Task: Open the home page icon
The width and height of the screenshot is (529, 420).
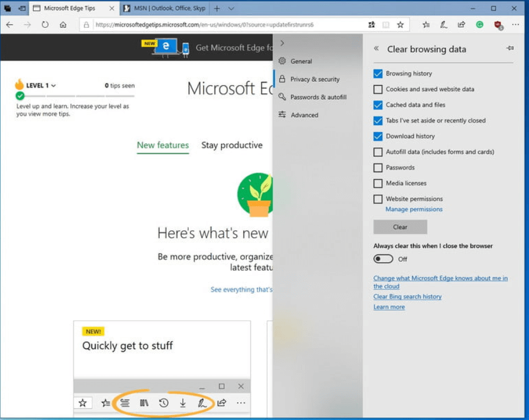Action: [63, 24]
